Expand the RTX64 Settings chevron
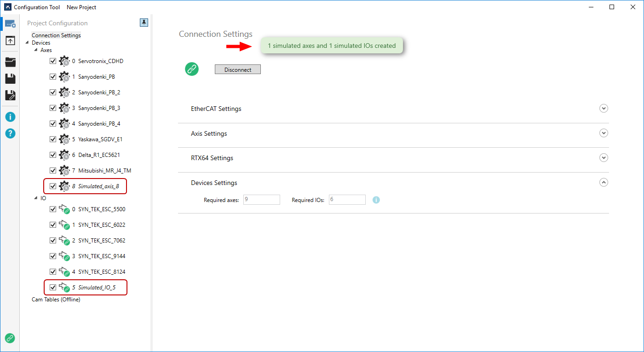The width and height of the screenshot is (644, 352). coord(604,158)
